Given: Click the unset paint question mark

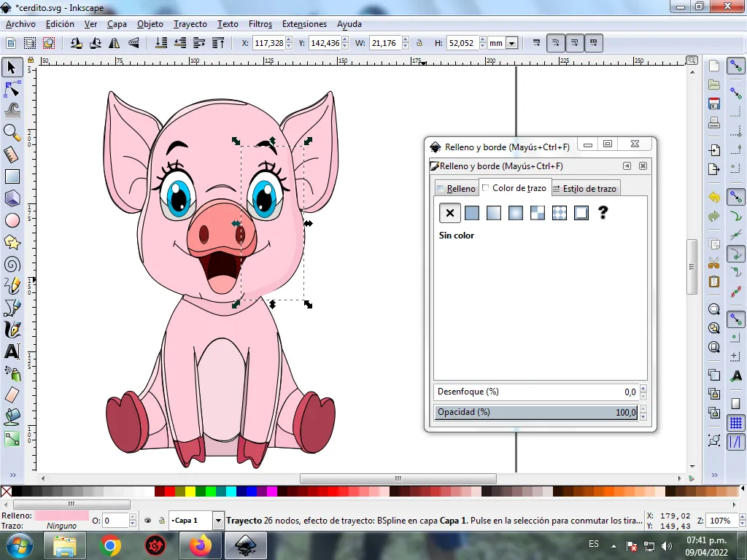Looking at the screenshot, I should pos(603,213).
